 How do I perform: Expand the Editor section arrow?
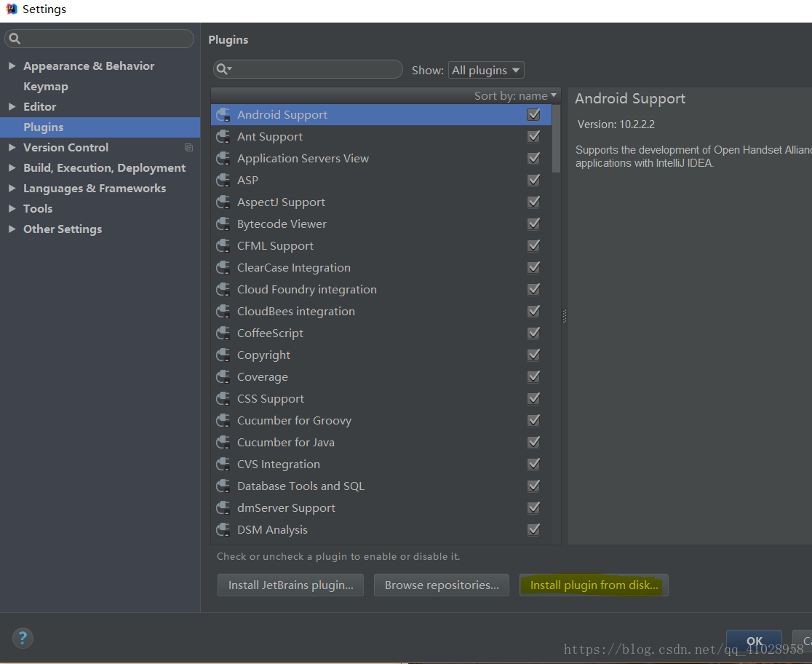click(x=12, y=107)
